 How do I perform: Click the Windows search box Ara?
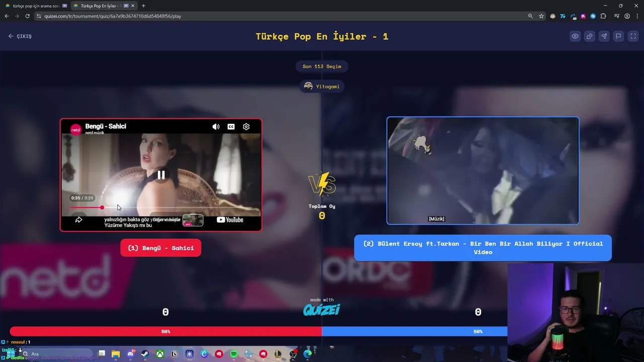[56, 354]
